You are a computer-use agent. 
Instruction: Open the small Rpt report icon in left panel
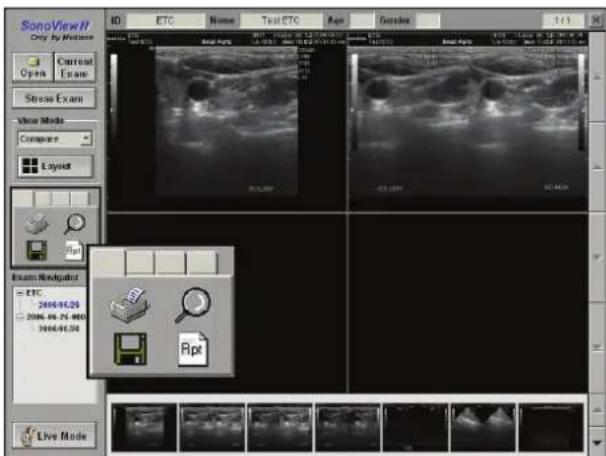click(74, 250)
